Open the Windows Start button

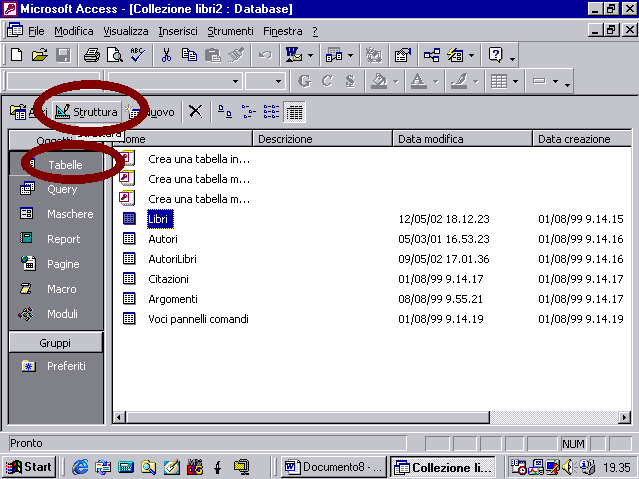(x=29, y=467)
